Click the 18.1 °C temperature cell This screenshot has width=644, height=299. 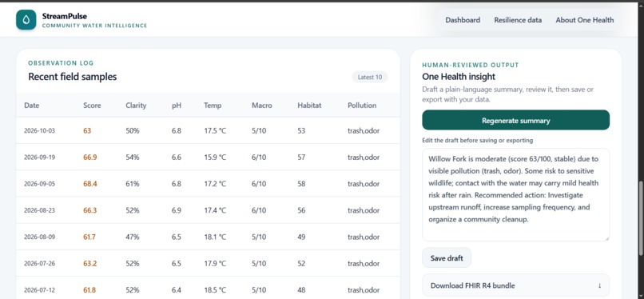pyautogui.click(x=215, y=237)
